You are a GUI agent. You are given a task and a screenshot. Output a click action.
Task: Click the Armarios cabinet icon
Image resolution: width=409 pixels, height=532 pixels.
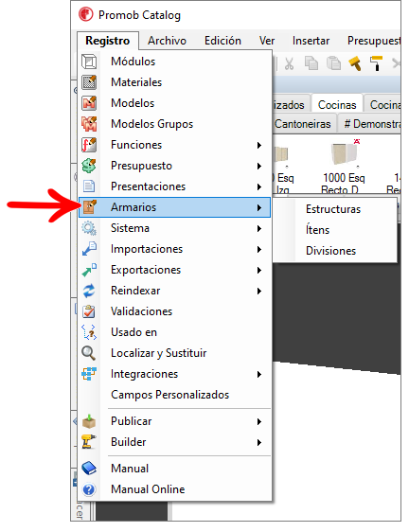click(x=90, y=207)
